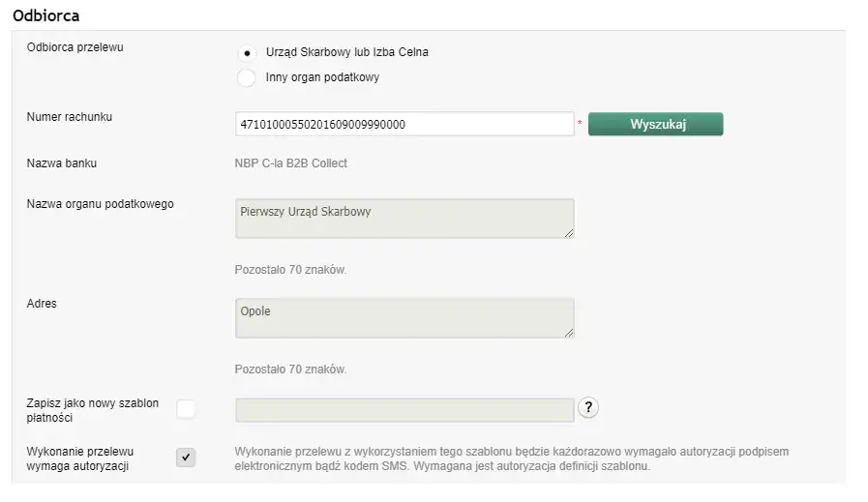
Task: Click into the Numer rachunku field
Action: click(x=404, y=125)
